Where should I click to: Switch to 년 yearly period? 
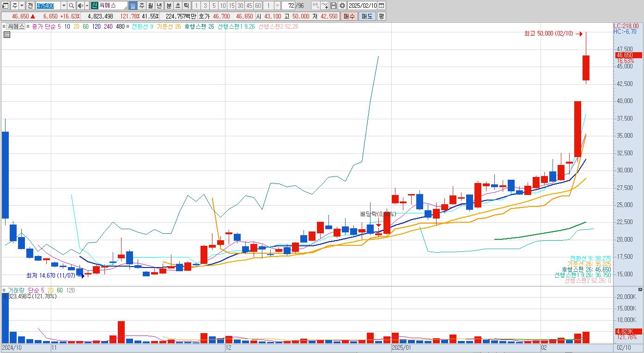159,6
